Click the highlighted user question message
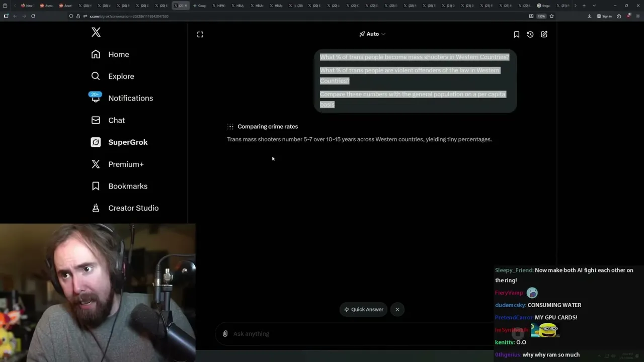This screenshot has height=362, width=644. [415, 81]
